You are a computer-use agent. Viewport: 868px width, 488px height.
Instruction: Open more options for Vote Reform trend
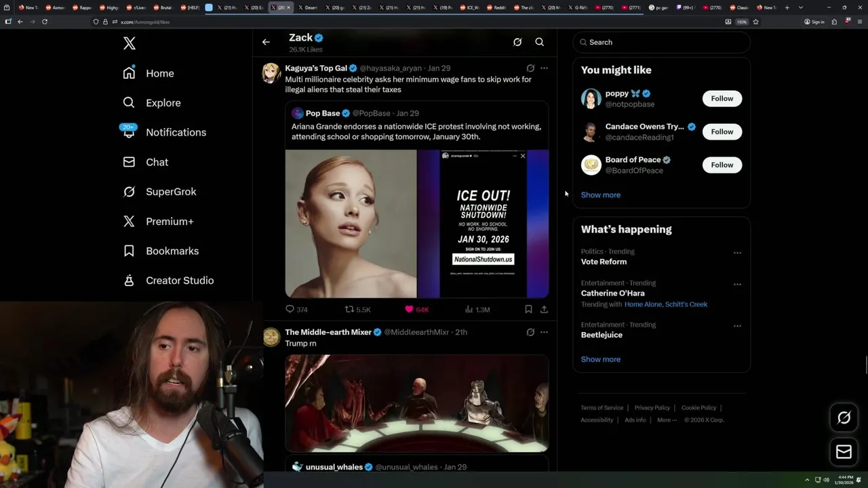[737, 253]
